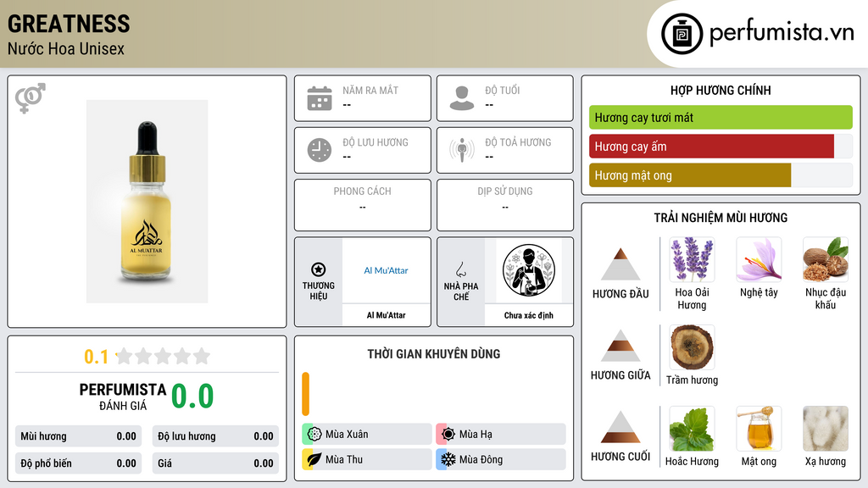Click the Mùa Đông snowflake icon
The width and height of the screenshot is (868, 488).
(x=448, y=459)
